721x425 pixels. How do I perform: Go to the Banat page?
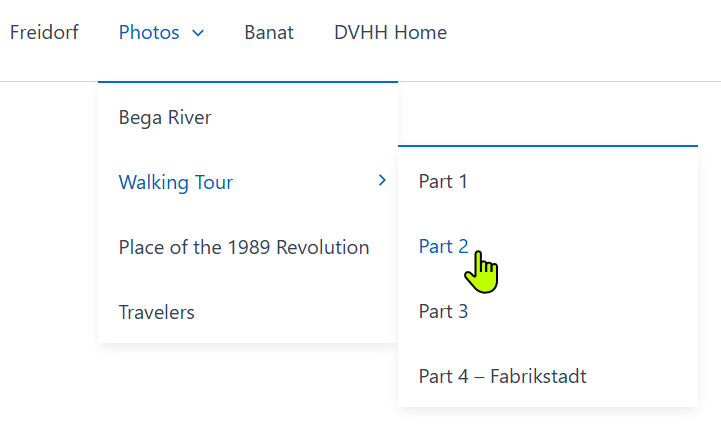269,33
